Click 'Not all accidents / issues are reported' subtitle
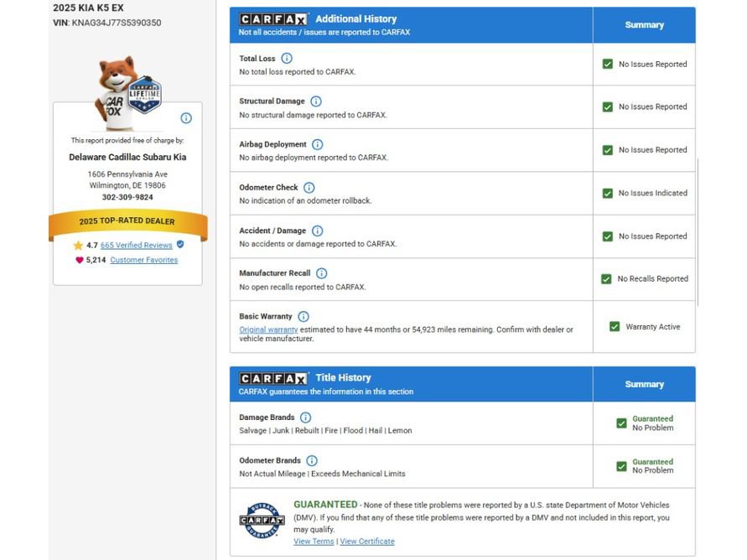This screenshot has width=747, height=560. pyautogui.click(x=324, y=33)
